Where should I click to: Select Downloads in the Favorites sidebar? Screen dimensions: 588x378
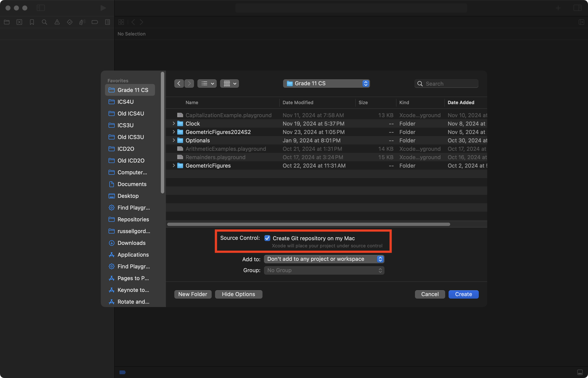tap(131, 243)
